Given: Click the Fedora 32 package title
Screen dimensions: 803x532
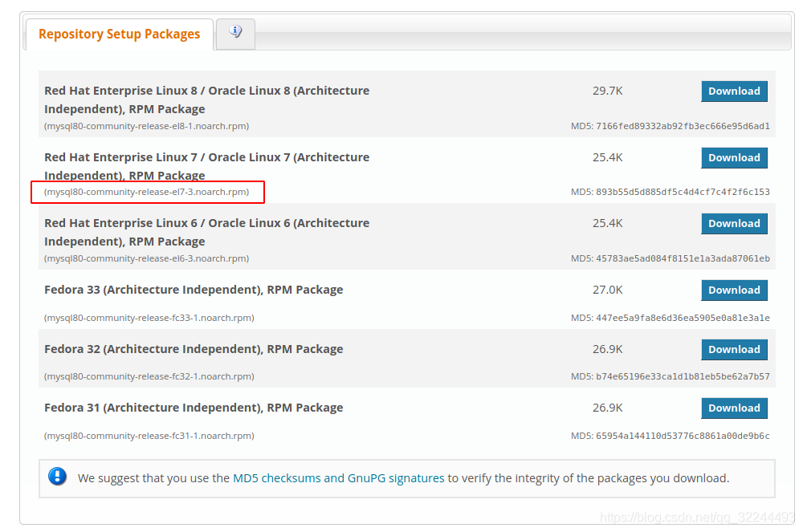Looking at the screenshot, I should click(194, 349).
